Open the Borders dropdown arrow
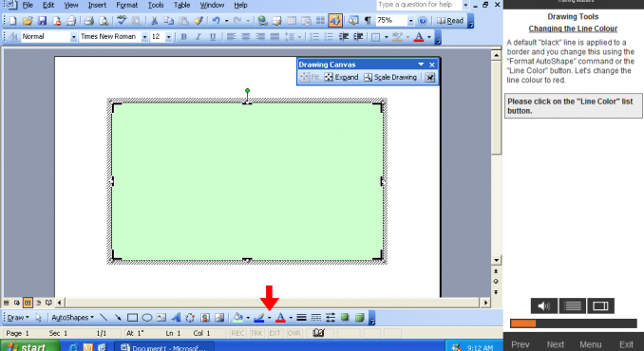The image size is (644, 351). (386, 37)
